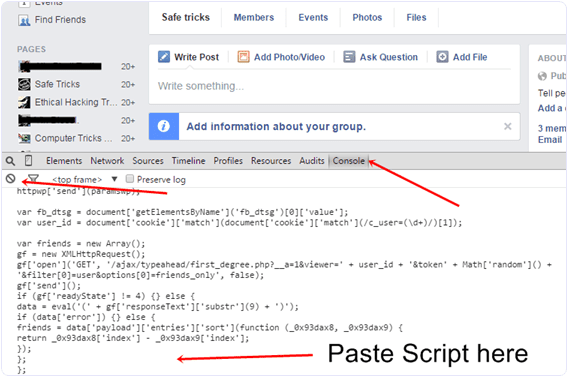568x377 pixels.
Task: Click the Add File icon
Action: 442,57
